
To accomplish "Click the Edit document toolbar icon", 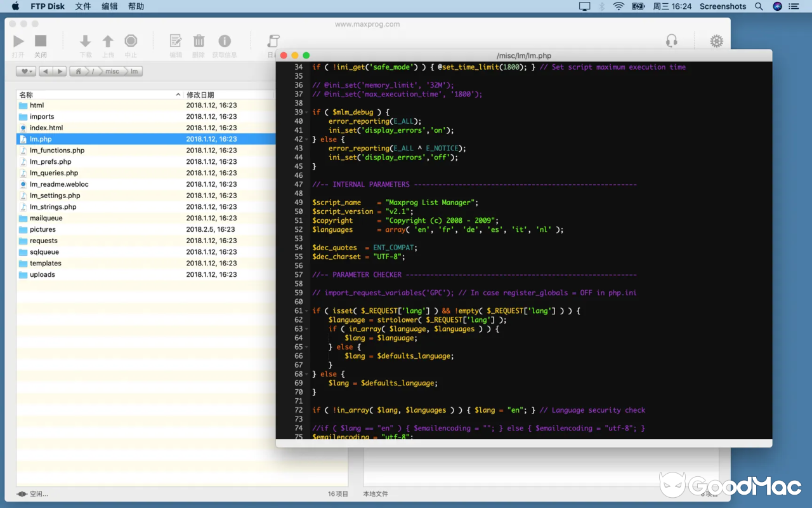I will 176,41.
